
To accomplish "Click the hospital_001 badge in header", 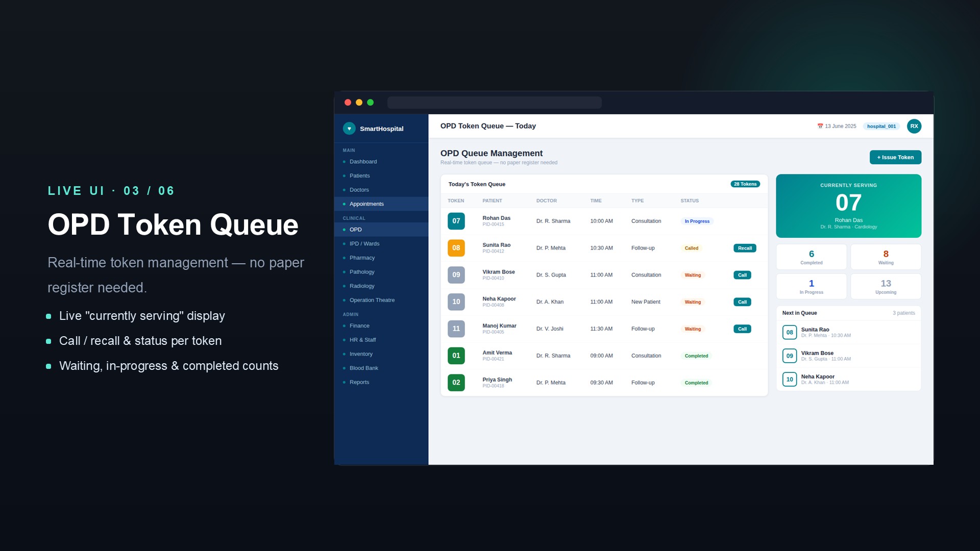I will (x=881, y=127).
